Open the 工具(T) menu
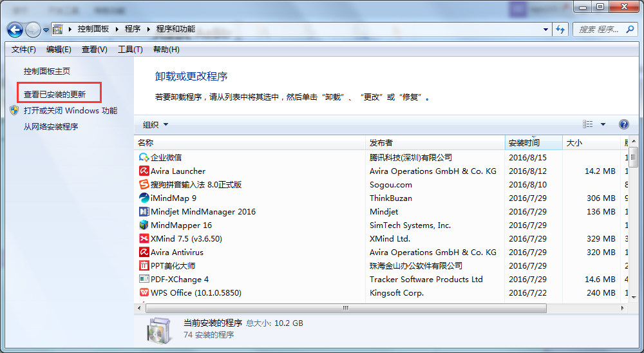The height and width of the screenshot is (353, 644). pos(130,50)
